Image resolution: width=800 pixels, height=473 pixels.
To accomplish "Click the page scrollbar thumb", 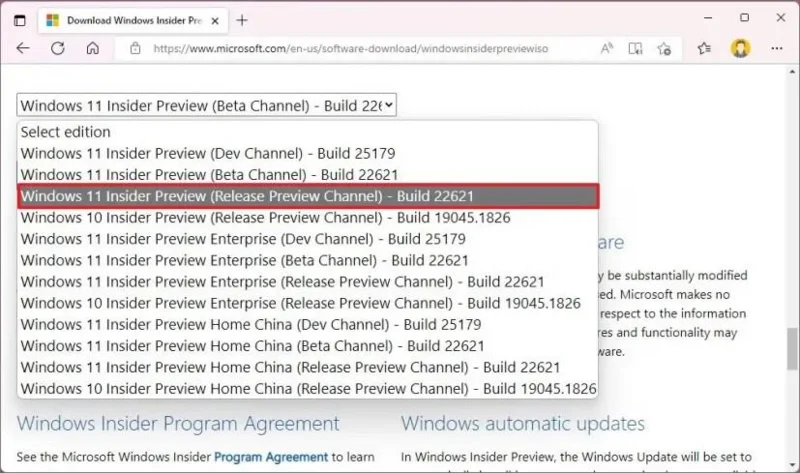I will (x=792, y=348).
